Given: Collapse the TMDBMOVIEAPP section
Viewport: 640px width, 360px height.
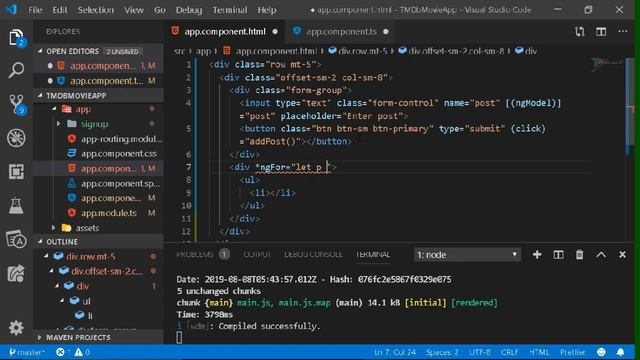Looking at the screenshot, I should 40,95.
